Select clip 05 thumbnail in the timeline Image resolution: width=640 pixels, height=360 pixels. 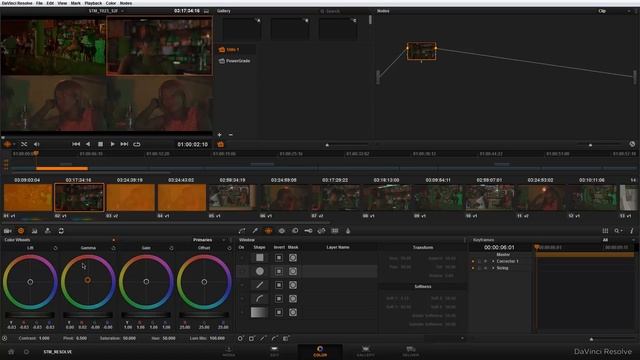tap(232, 198)
